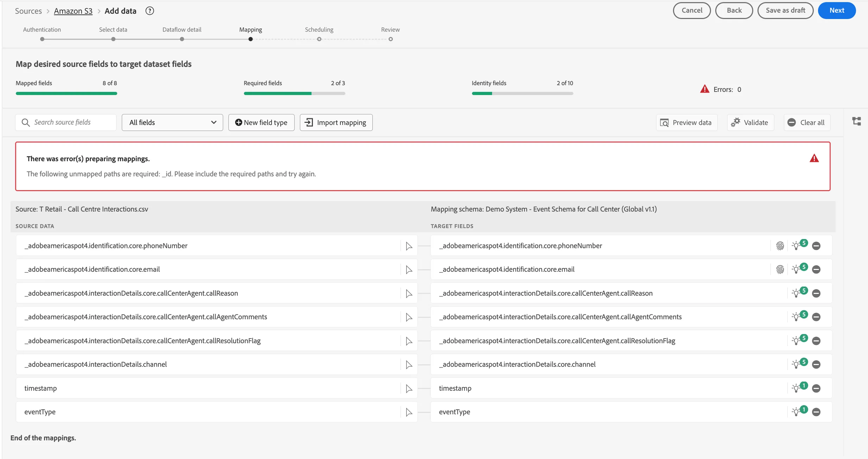Open the Amazon S3 breadcrumb link

click(73, 11)
